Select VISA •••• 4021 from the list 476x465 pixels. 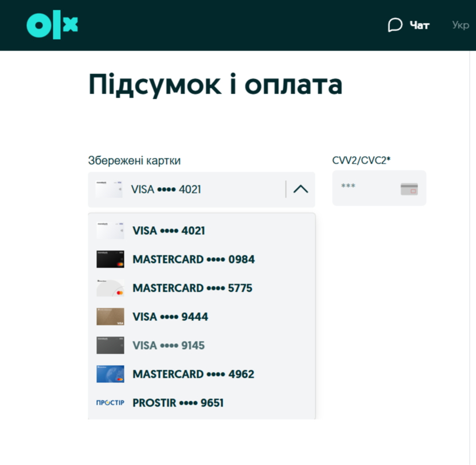click(201, 231)
